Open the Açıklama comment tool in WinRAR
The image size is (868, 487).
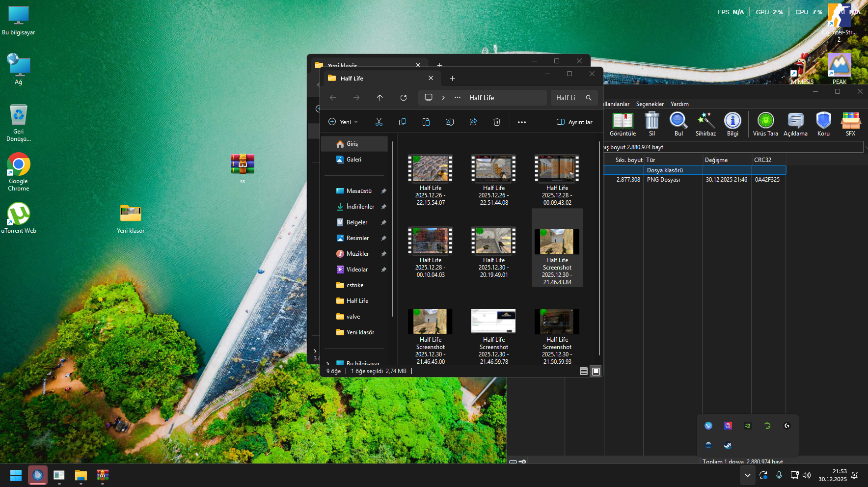[795, 124]
